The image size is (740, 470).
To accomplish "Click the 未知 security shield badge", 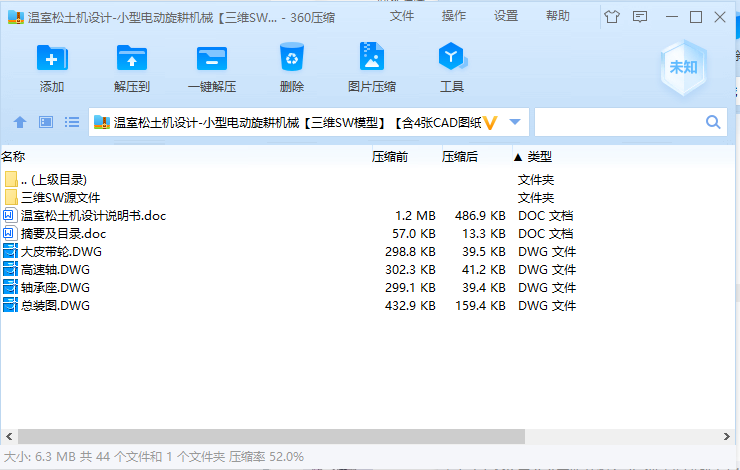I will tap(683, 67).
